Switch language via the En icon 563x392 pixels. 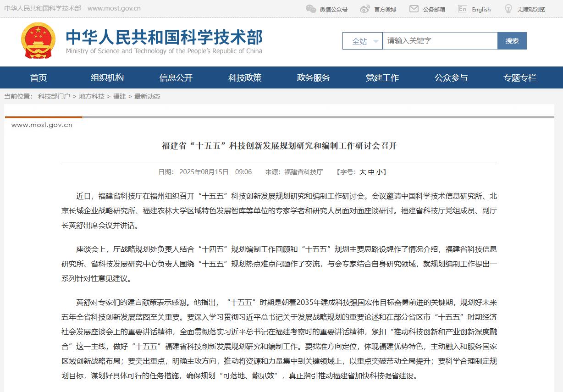pos(463,9)
